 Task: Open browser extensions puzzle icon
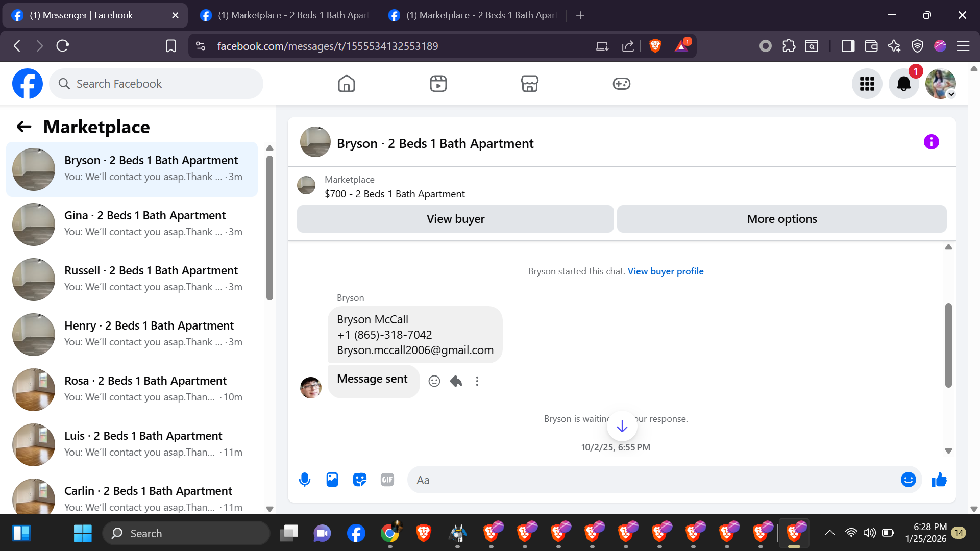pyautogui.click(x=789, y=46)
